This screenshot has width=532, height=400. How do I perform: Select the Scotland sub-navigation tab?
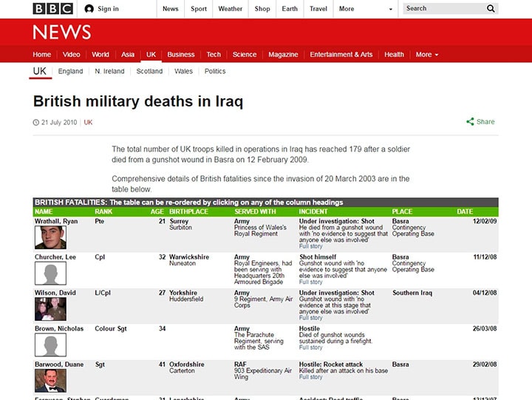click(149, 72)
